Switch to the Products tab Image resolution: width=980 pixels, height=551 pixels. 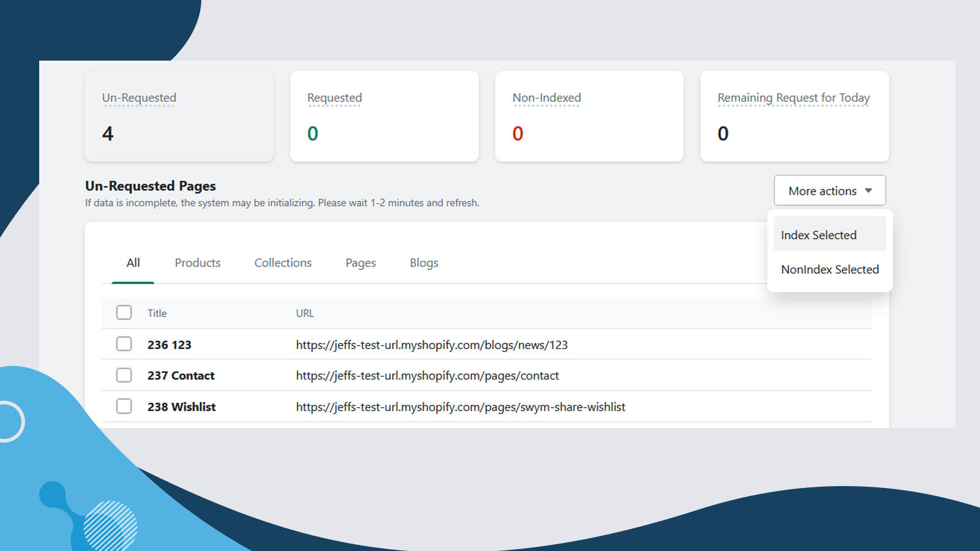(x=197, y=263)
